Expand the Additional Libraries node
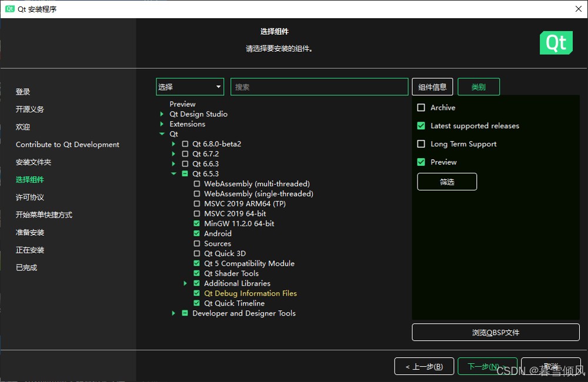 185,283
